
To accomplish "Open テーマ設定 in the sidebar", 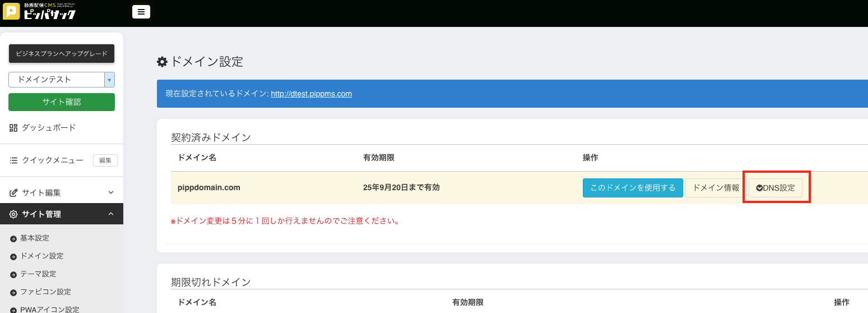I will click(38, 274).
